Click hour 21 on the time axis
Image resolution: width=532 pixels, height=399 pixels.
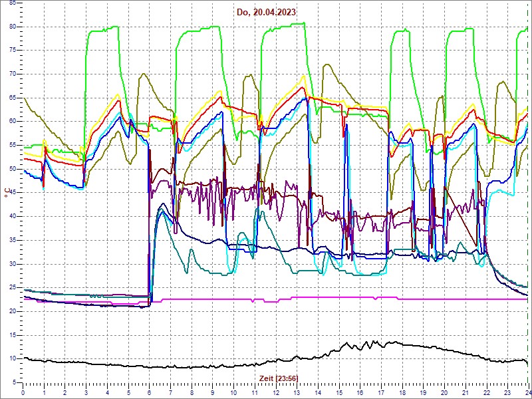coord(465,392)
